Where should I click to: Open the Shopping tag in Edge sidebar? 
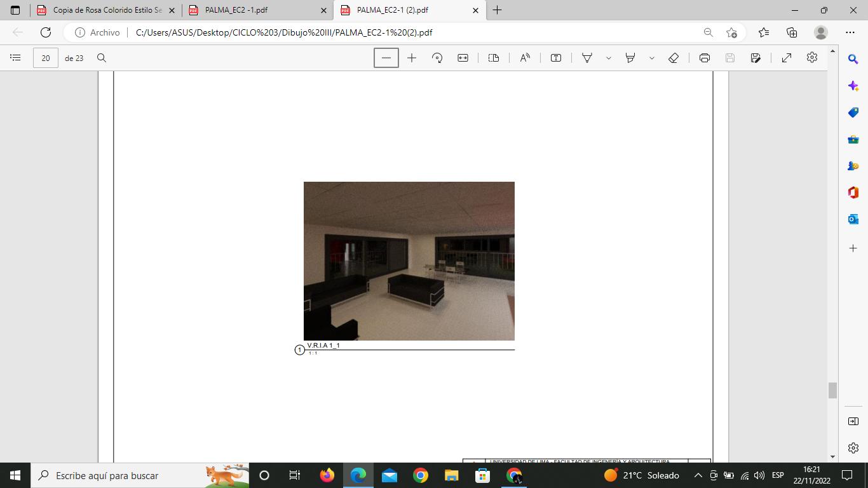click(853, 112)
